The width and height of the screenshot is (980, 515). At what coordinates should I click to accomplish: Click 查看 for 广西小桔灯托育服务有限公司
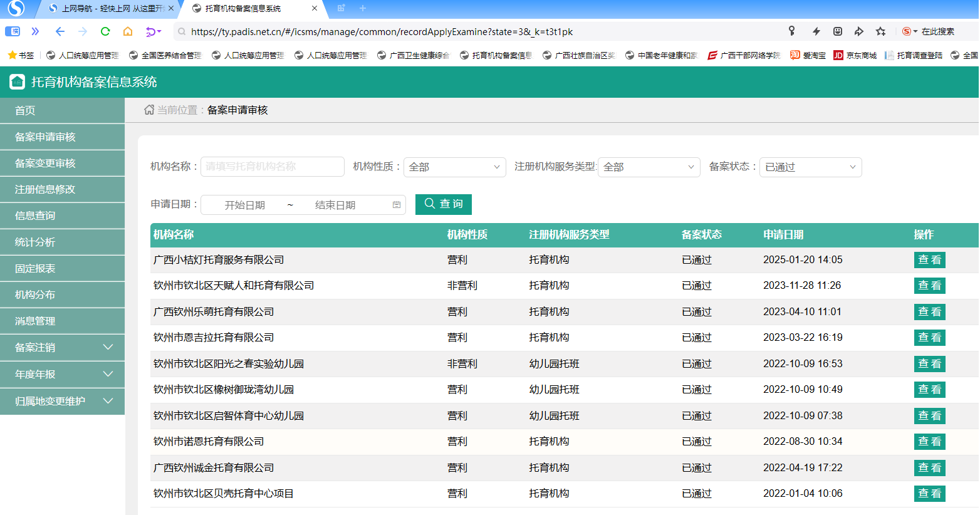pyautogui.click(x=929, y=260)
